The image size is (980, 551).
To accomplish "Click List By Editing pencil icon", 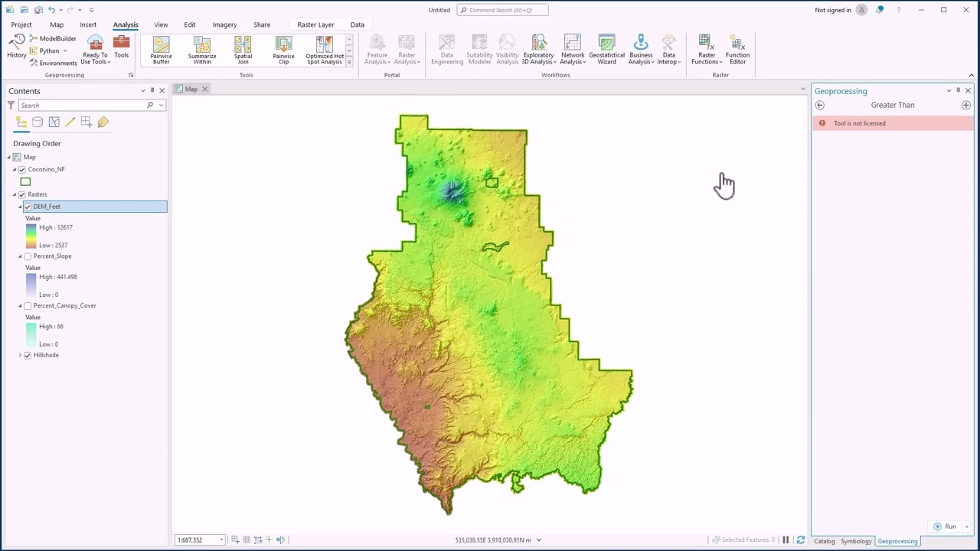I will coord(70,122).
